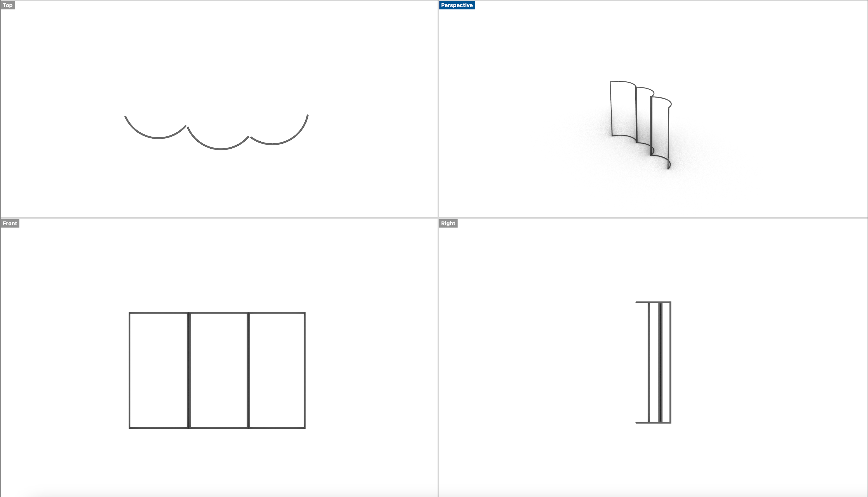Click the Front viewport label

click(x=10, y=223)
